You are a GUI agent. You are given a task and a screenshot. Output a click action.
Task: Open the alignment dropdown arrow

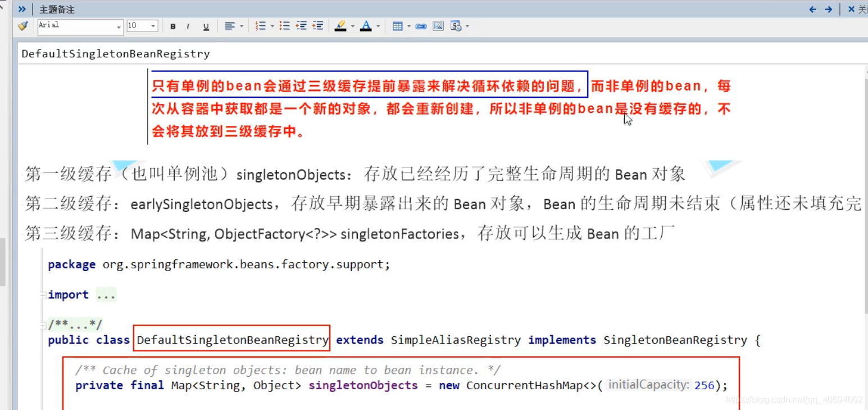242,26
